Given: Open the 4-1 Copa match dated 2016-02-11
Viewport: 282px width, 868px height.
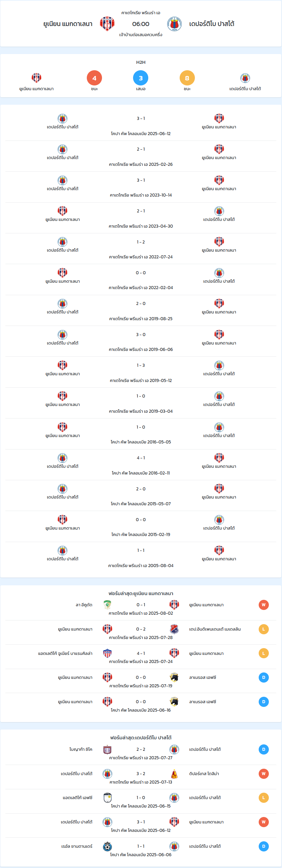Looking at the screenshot, I should (141, 465).
